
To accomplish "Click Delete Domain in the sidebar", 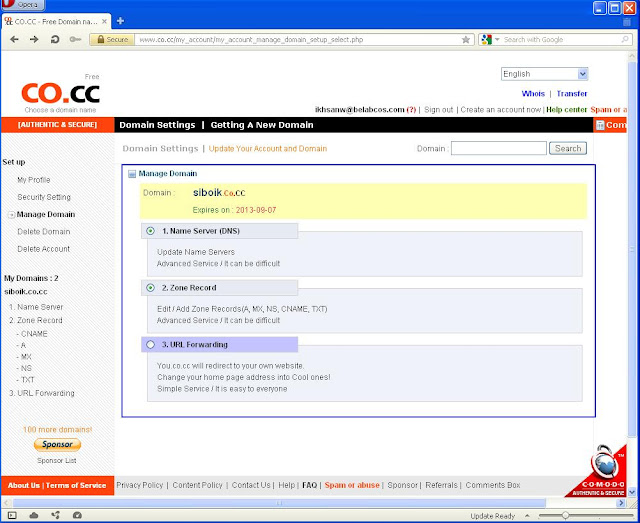I will point(44,232).
